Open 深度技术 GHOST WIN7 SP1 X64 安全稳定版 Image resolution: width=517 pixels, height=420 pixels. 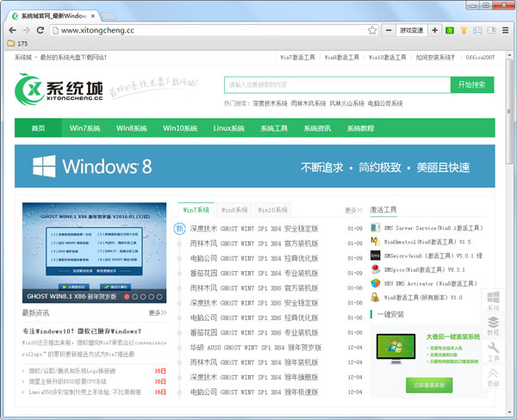(x=254, y=228)
